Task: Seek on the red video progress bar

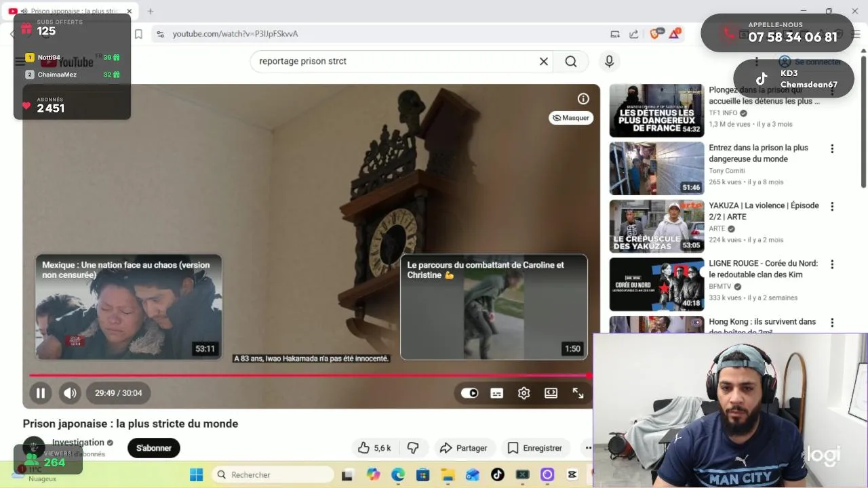Action: 309,375
